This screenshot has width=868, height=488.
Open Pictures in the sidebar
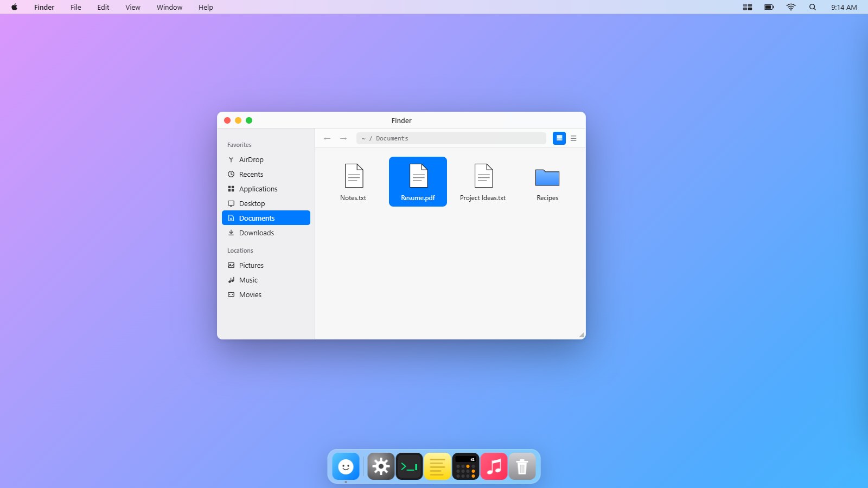coord(266,265)
